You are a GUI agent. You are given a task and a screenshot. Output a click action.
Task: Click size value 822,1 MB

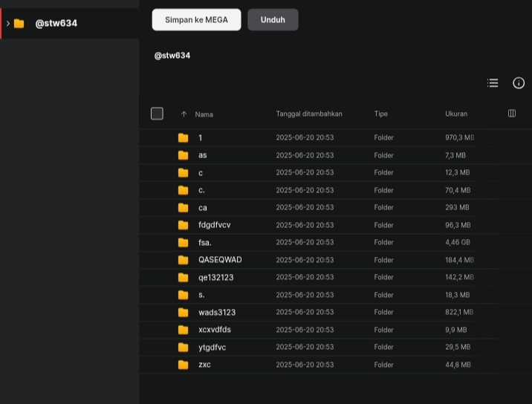point(459,313)
